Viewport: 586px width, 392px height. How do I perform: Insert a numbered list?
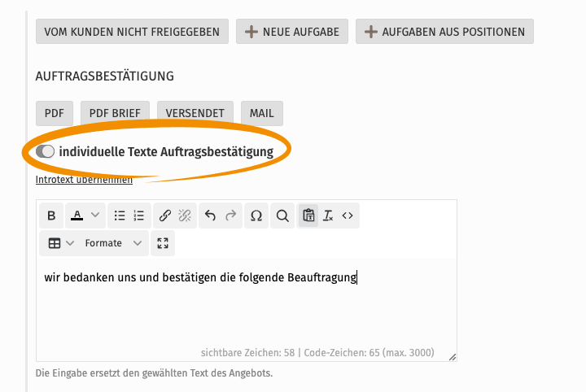click(x=138, y=216)
